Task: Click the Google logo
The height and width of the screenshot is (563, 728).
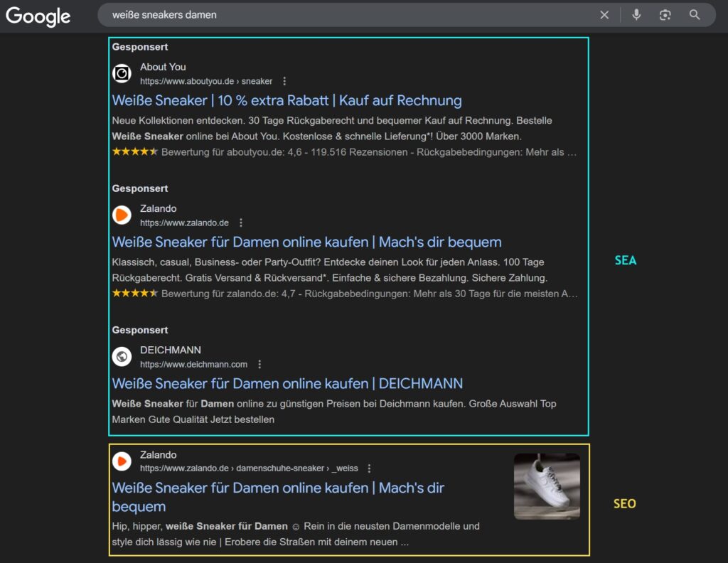Action: [38, 16]
